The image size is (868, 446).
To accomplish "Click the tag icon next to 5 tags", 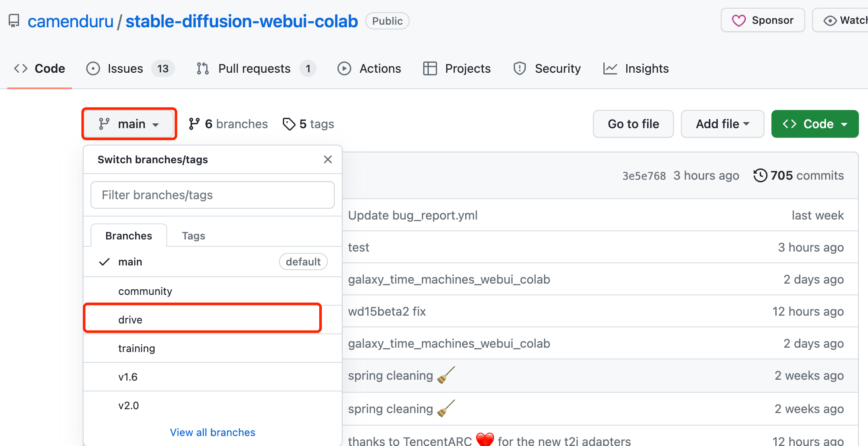I will 289,124.
